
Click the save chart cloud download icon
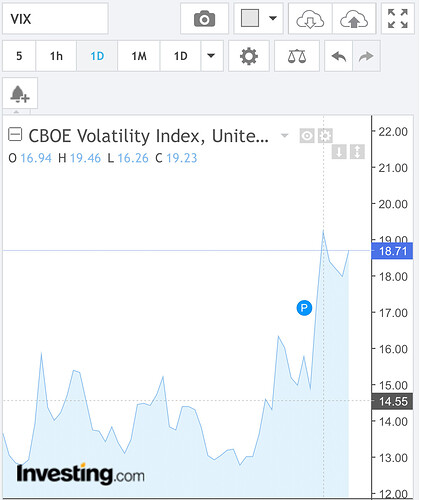pyautogui.click(x=310, y=19)
